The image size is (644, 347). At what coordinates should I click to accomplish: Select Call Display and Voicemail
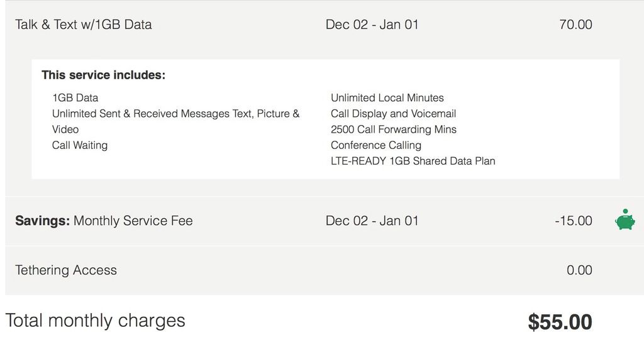(393, 114)
